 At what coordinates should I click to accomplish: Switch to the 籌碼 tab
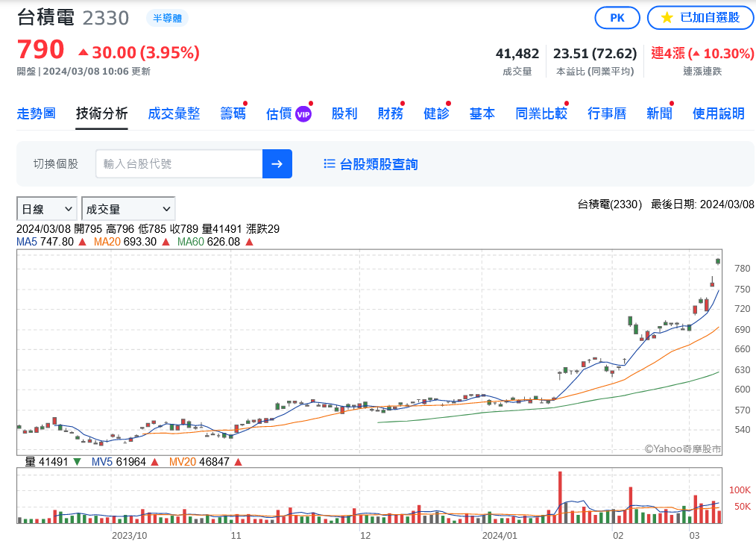point(233,114)
